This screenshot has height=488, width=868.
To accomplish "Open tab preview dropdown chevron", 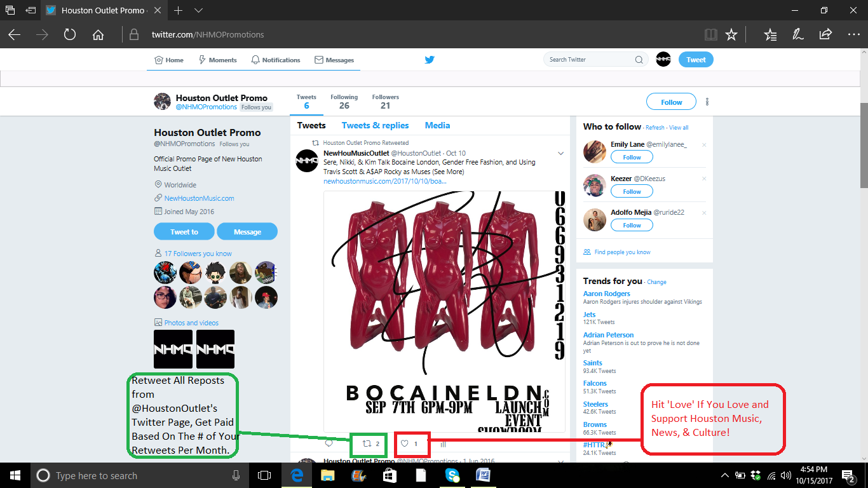I will (x=198, y=10).
